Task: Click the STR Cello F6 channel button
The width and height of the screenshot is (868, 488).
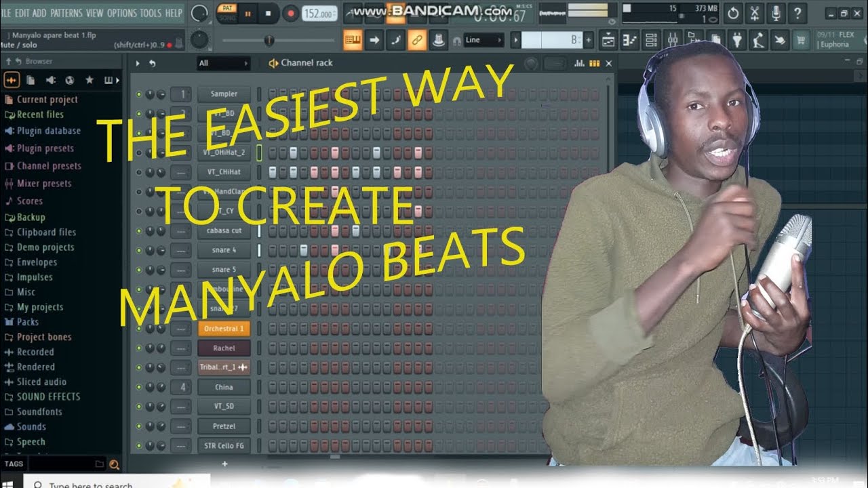Action: point(224,446)
